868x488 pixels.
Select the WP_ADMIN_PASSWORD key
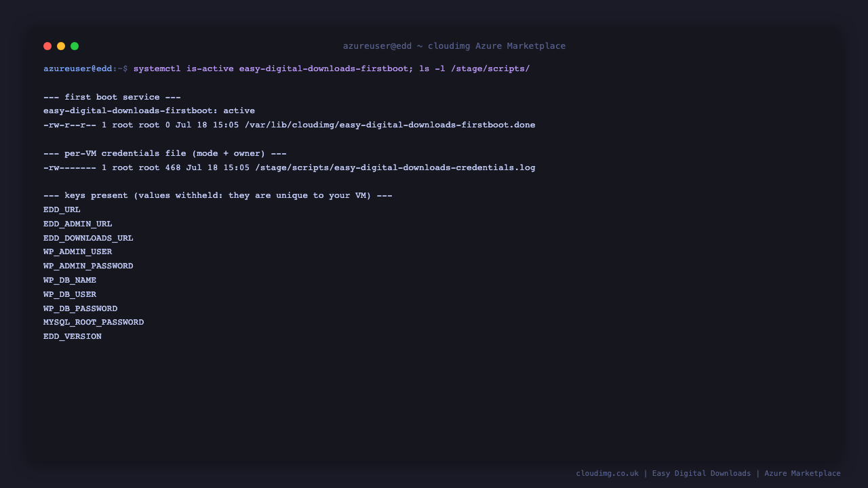point(88,266)
